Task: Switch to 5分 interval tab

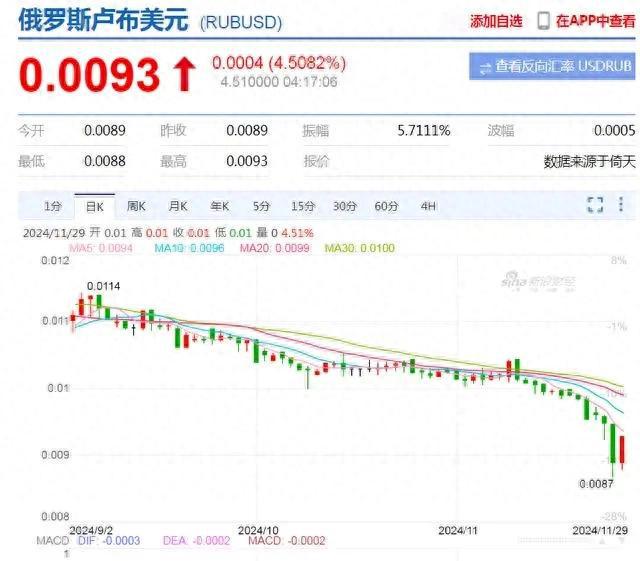Action: tap(261, 206)
